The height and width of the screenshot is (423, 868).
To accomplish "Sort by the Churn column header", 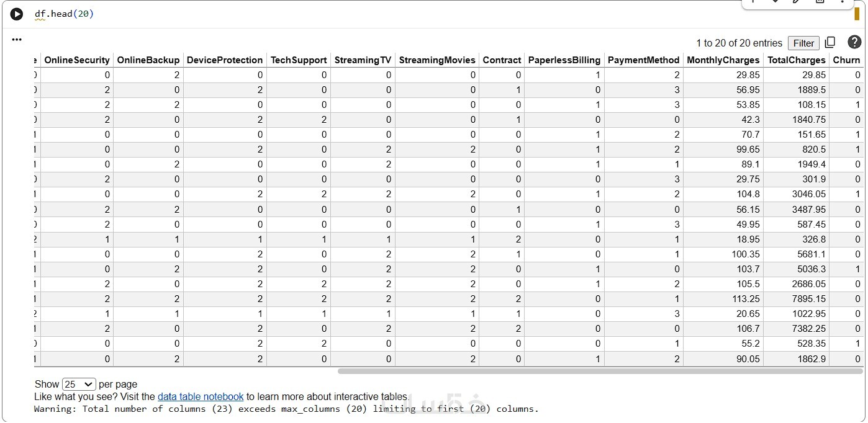I will [846, 60].
